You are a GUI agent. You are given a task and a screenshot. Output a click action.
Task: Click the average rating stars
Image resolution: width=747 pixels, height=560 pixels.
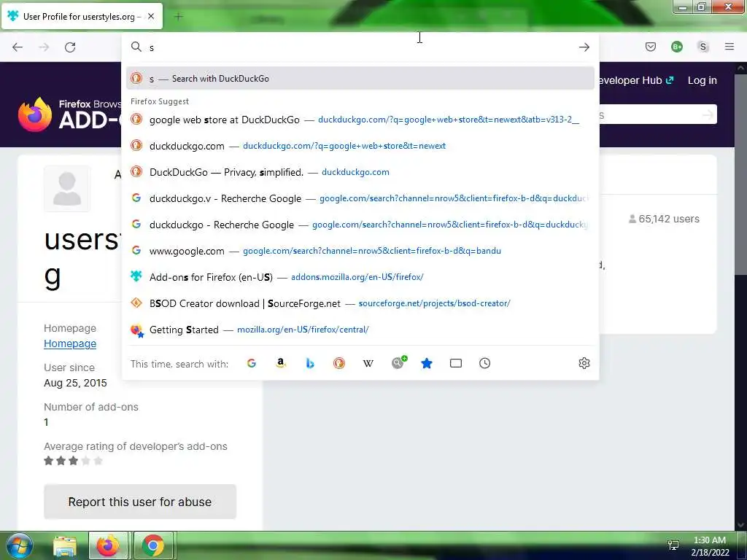(x=74, y=461)
